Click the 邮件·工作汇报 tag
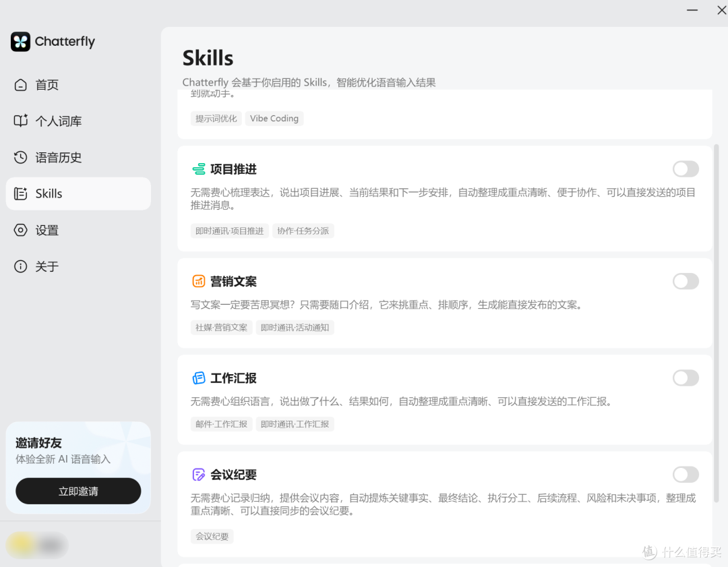The image size is (728, 567). (222, 424)
